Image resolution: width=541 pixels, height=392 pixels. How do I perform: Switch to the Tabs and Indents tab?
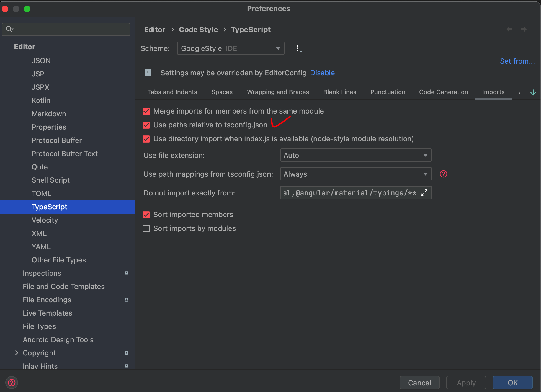(x=172, y=92)
